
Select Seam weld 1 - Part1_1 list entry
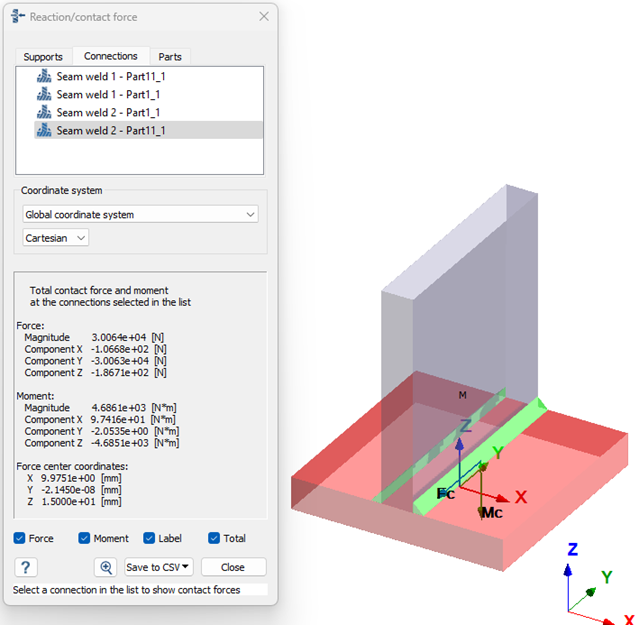(x=109, y=94)
